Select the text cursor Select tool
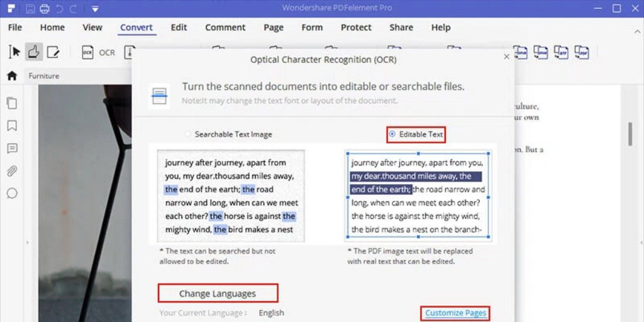 click(15, 52)
